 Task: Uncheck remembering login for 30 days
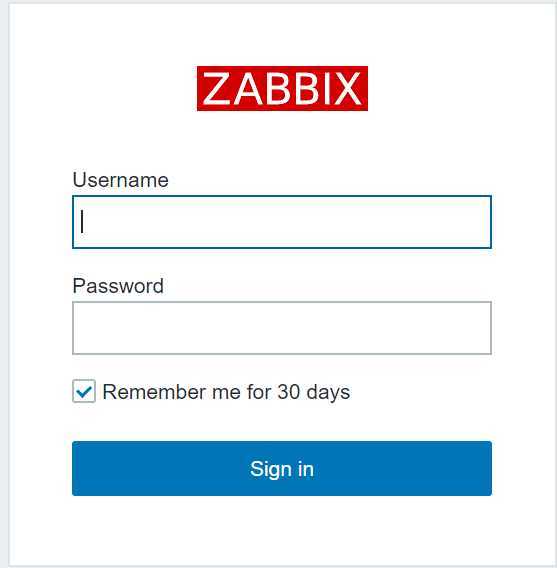pos(84,391)
